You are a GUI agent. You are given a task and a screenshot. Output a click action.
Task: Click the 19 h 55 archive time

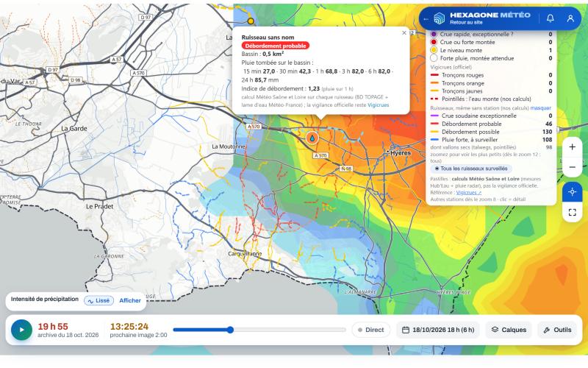click(x=53, y=326)
